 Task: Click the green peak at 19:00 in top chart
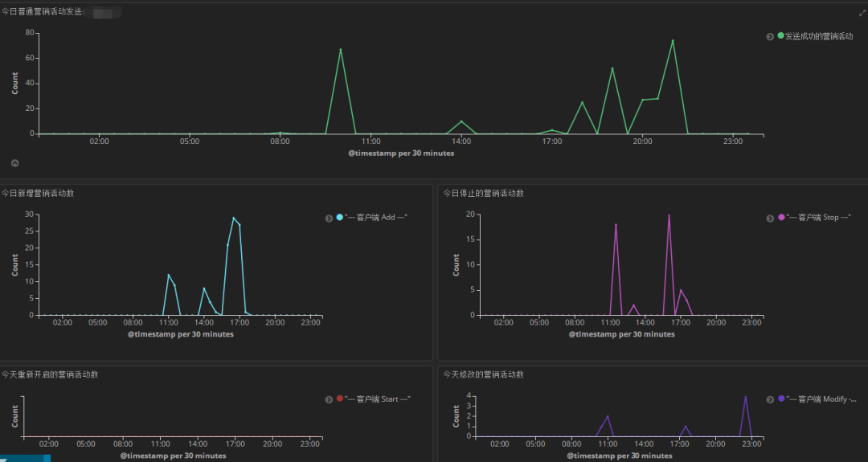point(612,68)
